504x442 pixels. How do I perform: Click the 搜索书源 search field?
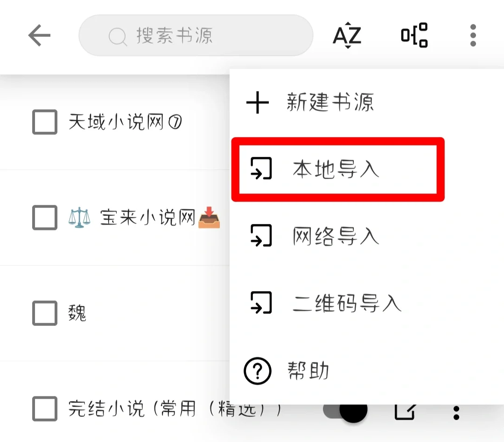[196, 35]
